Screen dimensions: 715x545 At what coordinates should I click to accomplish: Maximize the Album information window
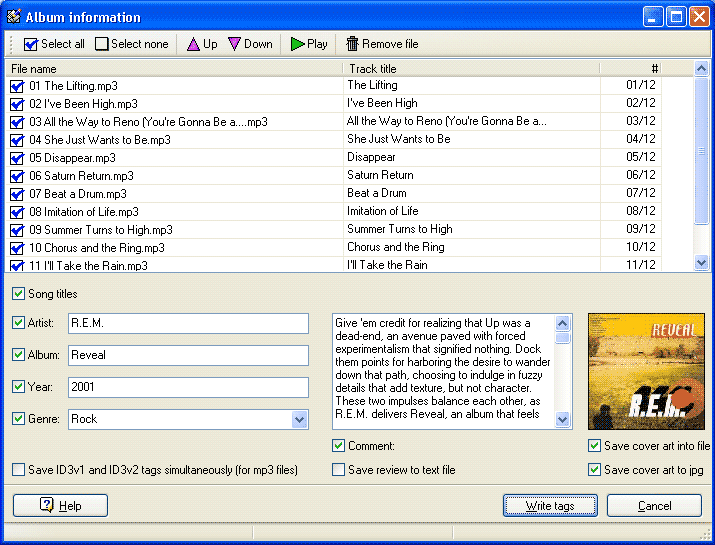[676, 17]
